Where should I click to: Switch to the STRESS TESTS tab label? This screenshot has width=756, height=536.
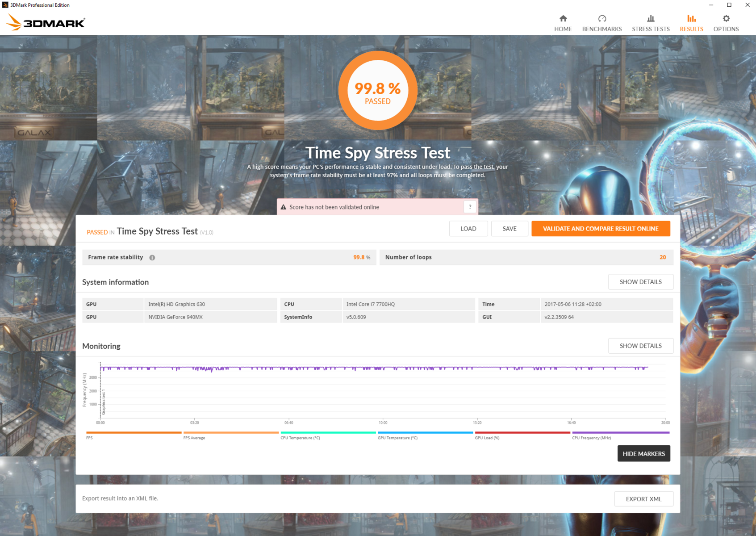click(x=651, y=29)
